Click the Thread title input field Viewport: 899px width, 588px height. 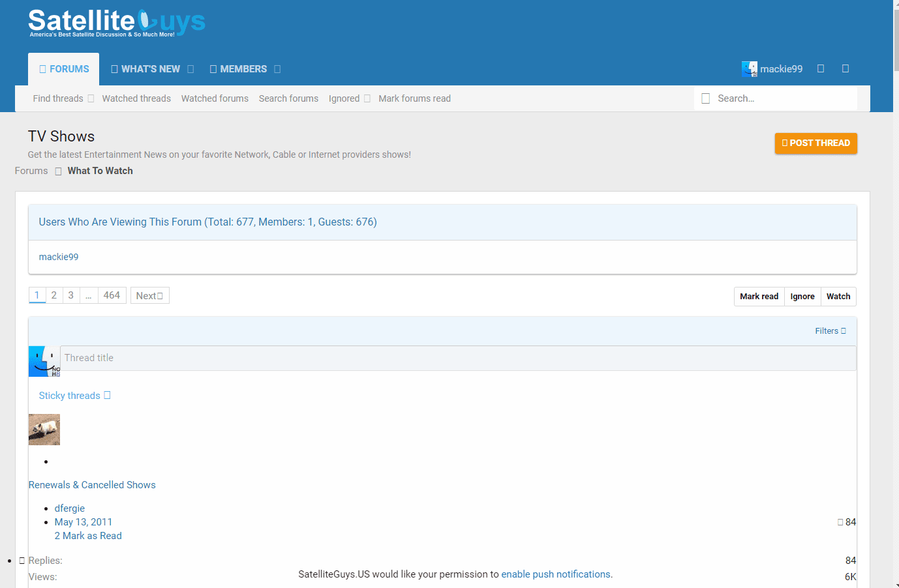(457, 358)
